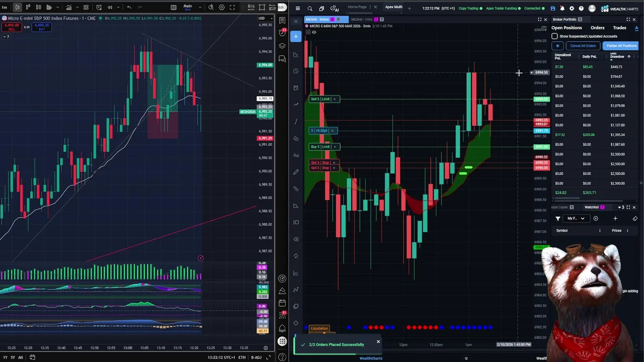Click the red SELL price button
Viewport: 644px width, 362px height.
12,27
